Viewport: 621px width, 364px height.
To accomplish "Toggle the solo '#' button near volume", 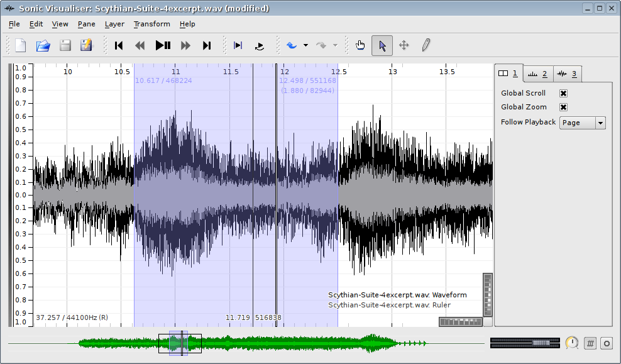I will (590, 343).
